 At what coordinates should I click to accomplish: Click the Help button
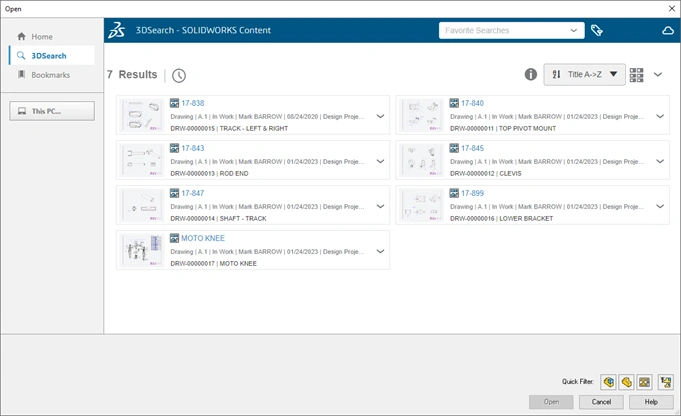point(651,402)
